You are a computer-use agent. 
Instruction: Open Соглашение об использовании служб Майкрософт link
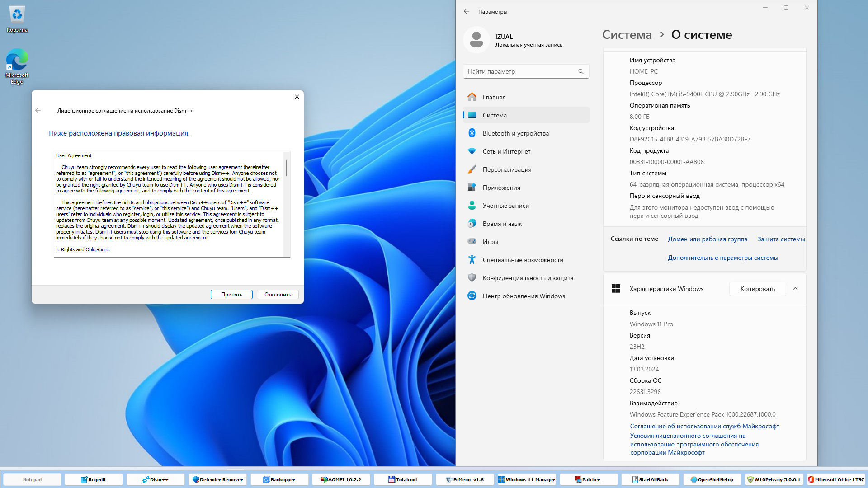point(704,426)
